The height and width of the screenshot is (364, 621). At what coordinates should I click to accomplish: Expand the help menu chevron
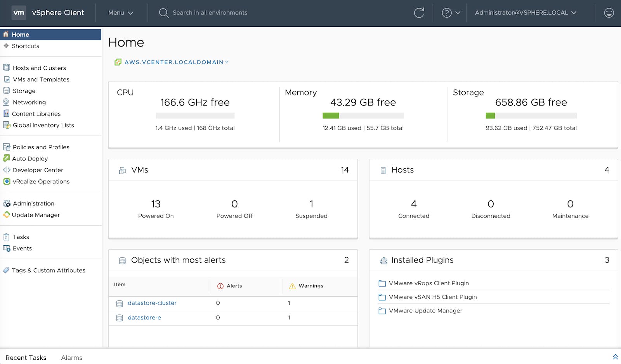[458, 13]
